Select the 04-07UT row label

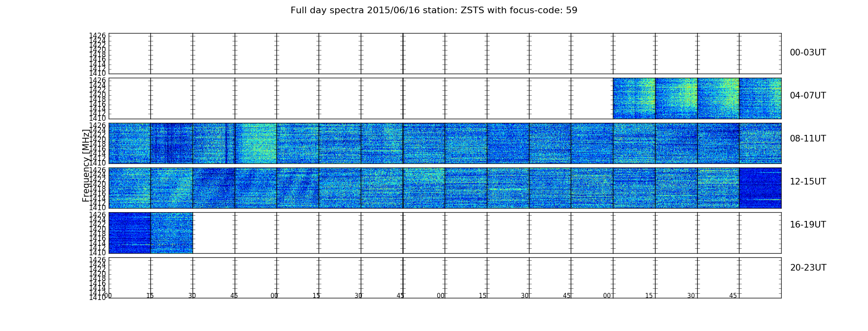coord(808,96)
